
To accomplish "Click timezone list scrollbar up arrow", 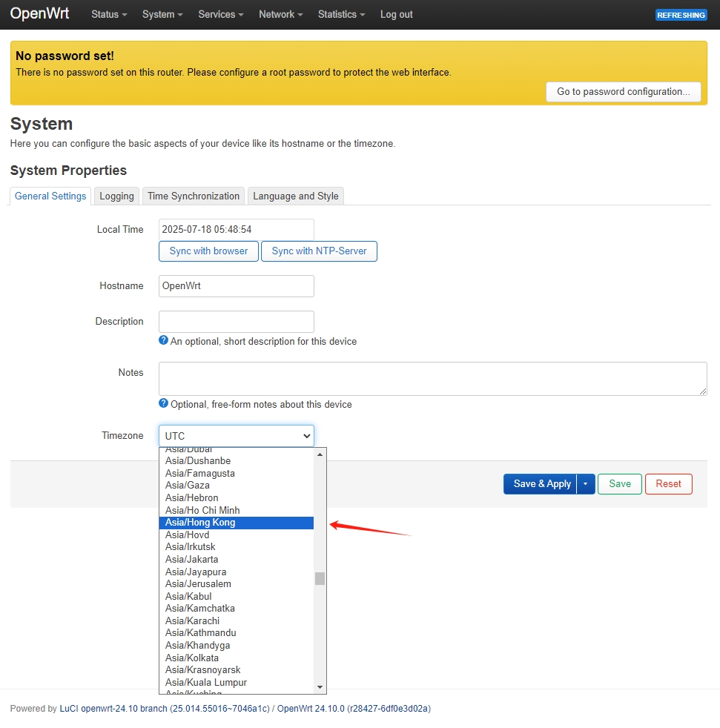I will pyautogui.click(x=320, y=454).
